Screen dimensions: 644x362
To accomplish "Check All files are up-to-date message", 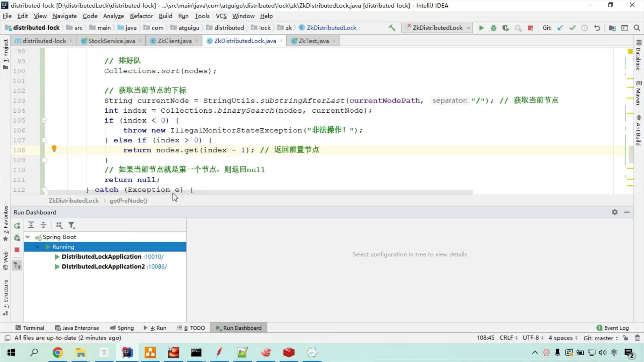I will pyautogui.click(x=68, y=337).
